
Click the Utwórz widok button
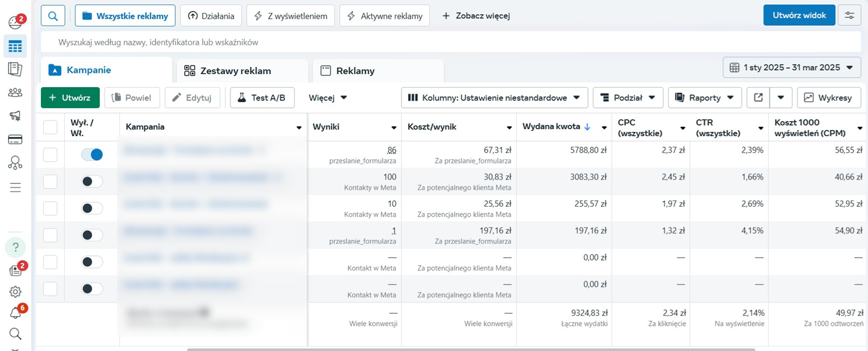coord(799,15)
